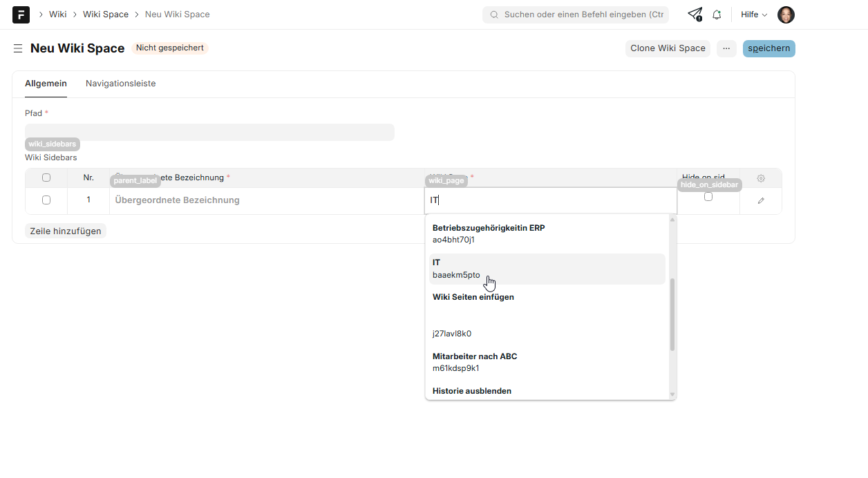Click the Frappe home logo icon
Image resolution: width=868 pixels, height=478 pixels.
point(21,15)
